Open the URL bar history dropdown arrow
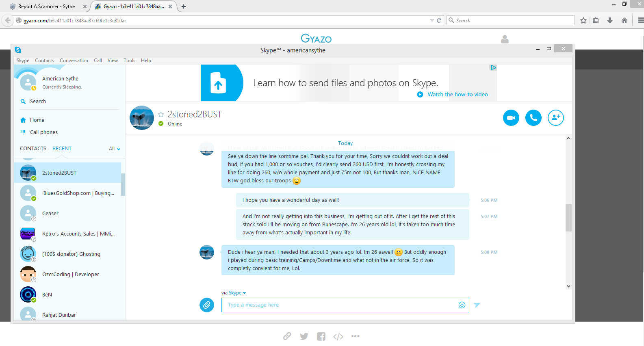Image resolution: width=644 pixels, height=346 pixels. (432, 20)
